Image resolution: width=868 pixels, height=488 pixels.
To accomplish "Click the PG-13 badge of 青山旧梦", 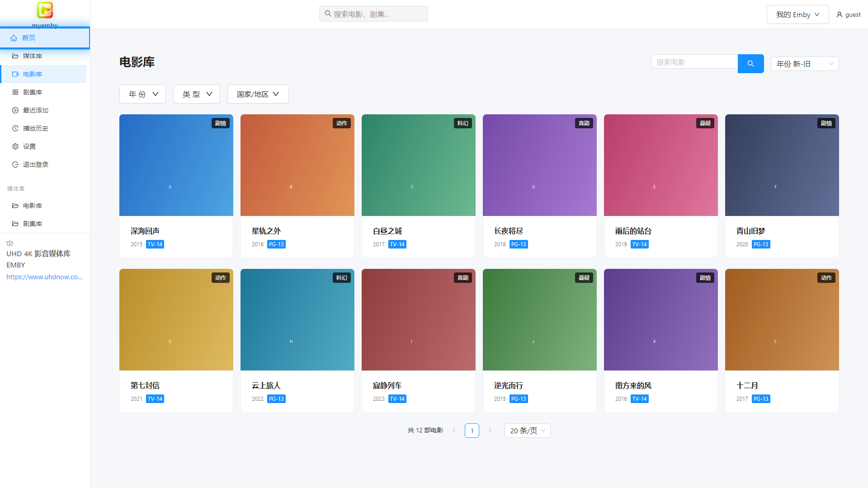I will pyautogui.click(x=761, y=244).
